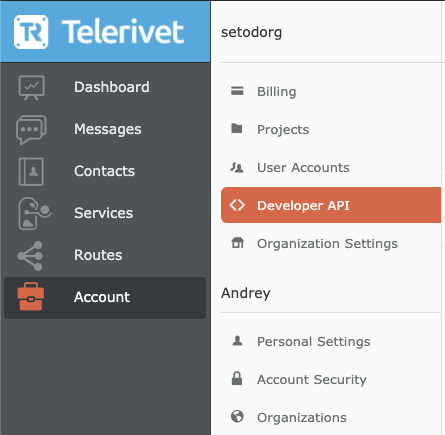Select the highlighted Developer API item
Image resolution: width=445 pixels, height=435 pixels.
tap(331, 205)
